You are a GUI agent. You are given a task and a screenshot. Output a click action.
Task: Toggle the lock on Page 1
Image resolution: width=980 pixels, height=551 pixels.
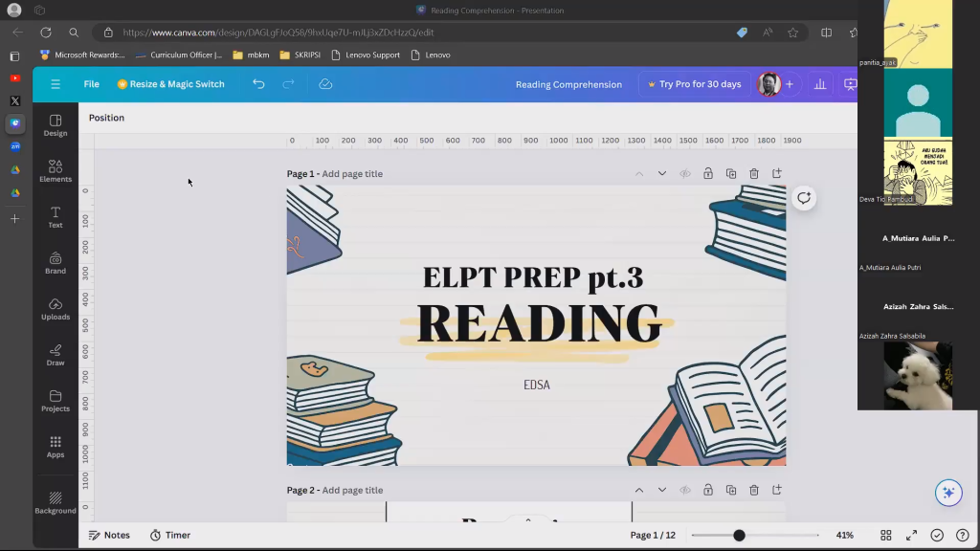pos(708,174)
